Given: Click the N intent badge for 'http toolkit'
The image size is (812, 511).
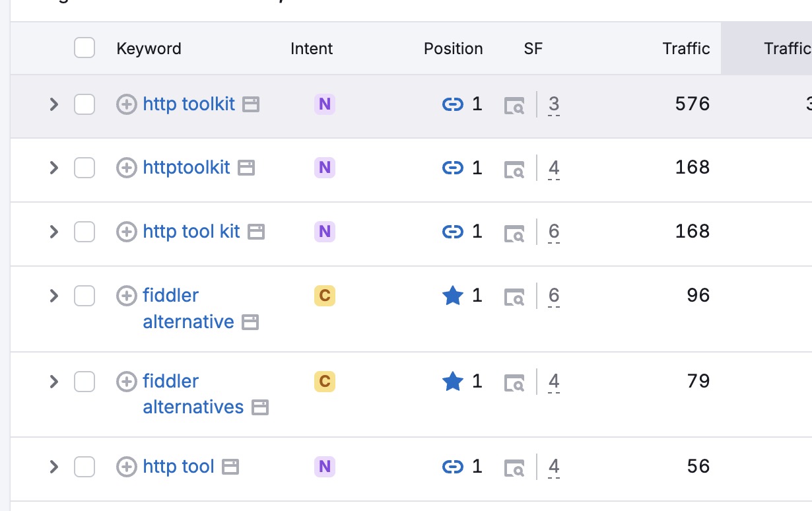Looking at the screenshot, I should pyautogui.click(x=324, y=104).
